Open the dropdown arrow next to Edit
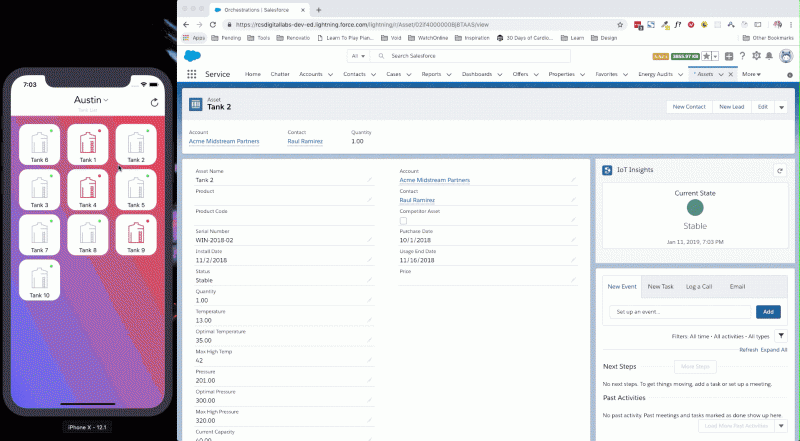Screen dimensions: 800x441 pyautogui.click(x=781, y=107)
